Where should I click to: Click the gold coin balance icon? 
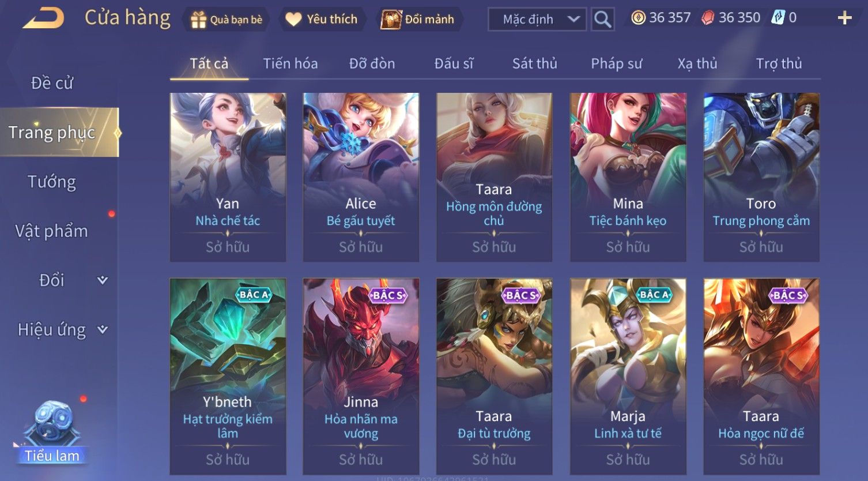click(638, 18)
